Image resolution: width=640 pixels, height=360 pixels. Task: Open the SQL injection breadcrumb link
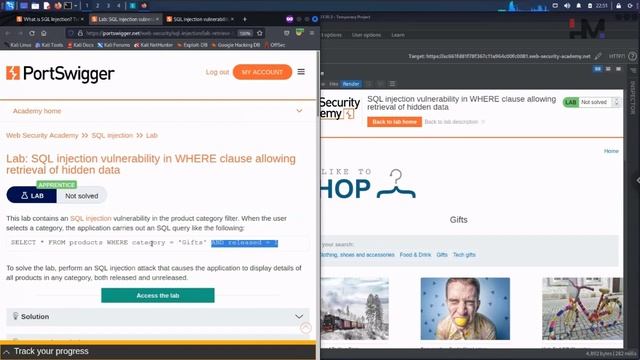click(x=112, y=136)
